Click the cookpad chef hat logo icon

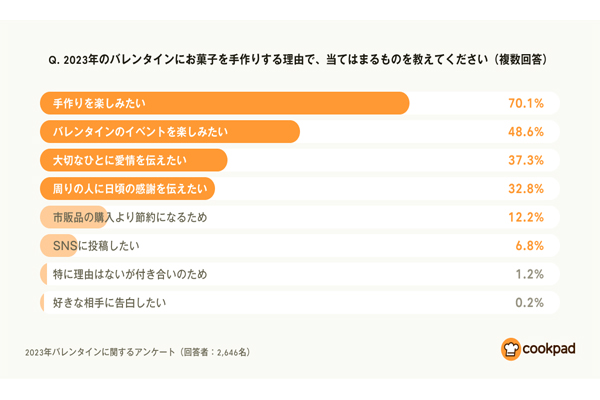click(511, 349)
